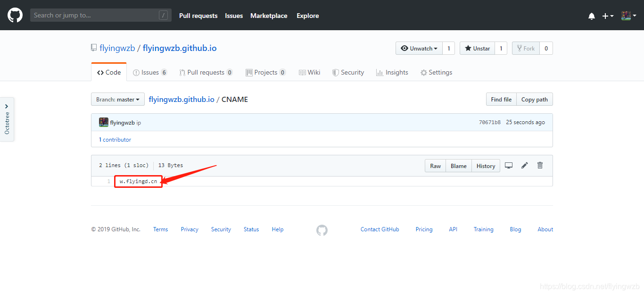This screenshot has height=295, width=644.
Task: Expand the Branch: master selector
Action: (x=118, y=99)
